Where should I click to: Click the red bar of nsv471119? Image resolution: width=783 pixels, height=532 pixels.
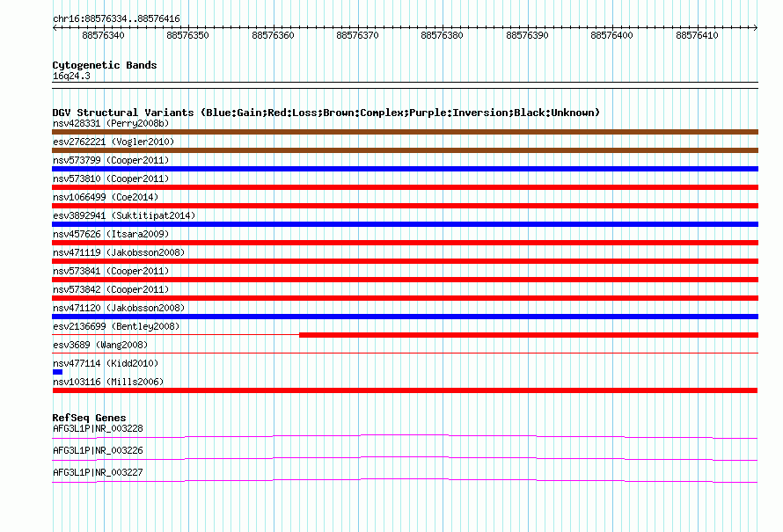[x=405, y=261]
